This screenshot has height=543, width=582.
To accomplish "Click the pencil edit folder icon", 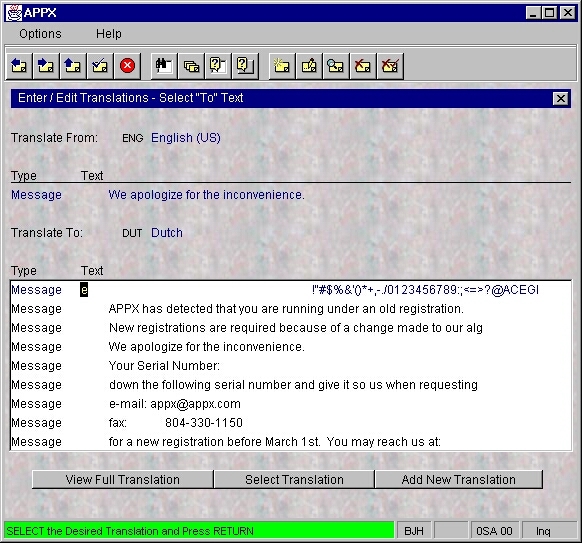I will pos(309,66).
